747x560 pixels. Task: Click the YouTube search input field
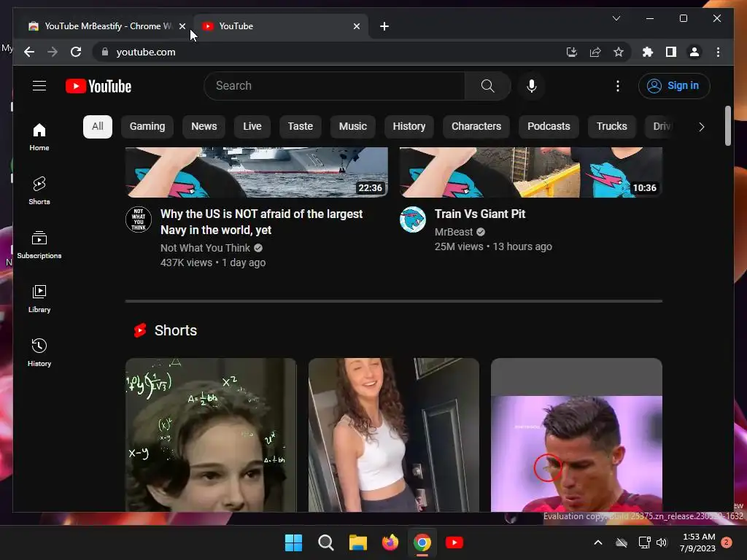click(x=334, y=86)
